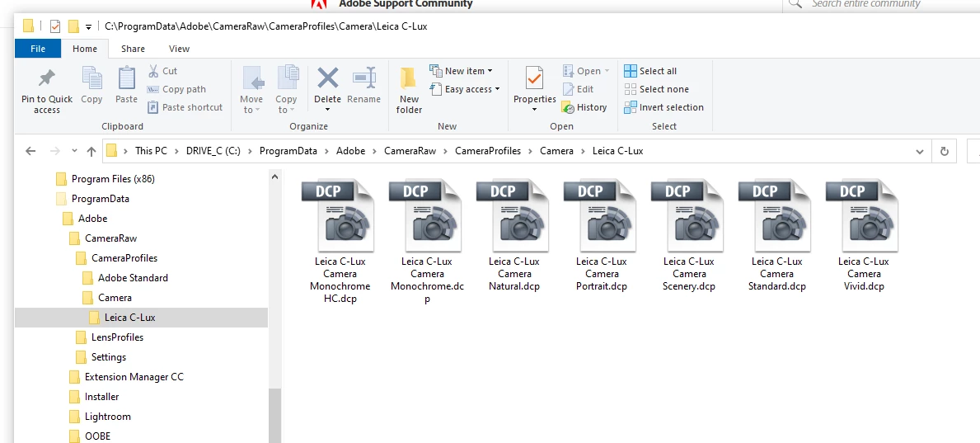Click CameraRaw in breadcrumb path
The width and height of the screenshot is (980, 443).
coord(410,151)
